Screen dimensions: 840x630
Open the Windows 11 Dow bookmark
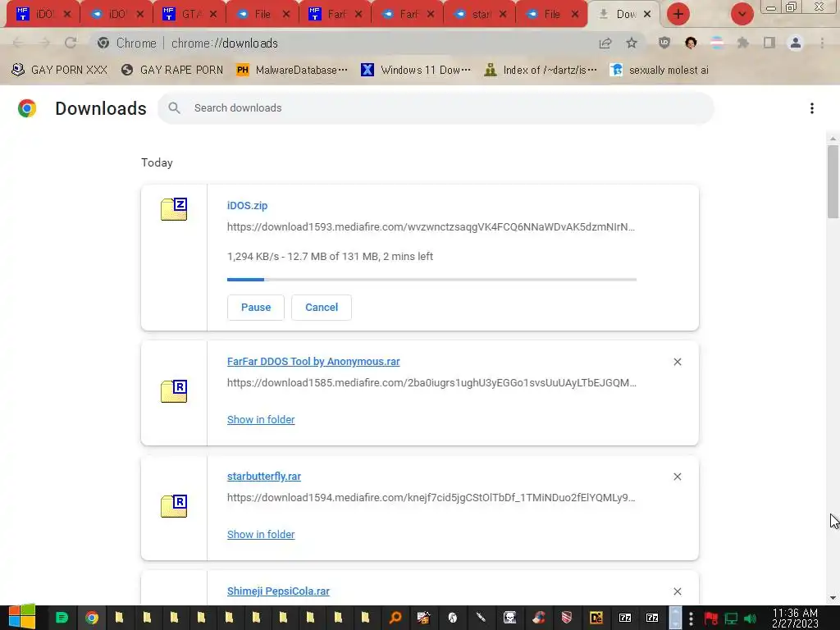(416, 70)
